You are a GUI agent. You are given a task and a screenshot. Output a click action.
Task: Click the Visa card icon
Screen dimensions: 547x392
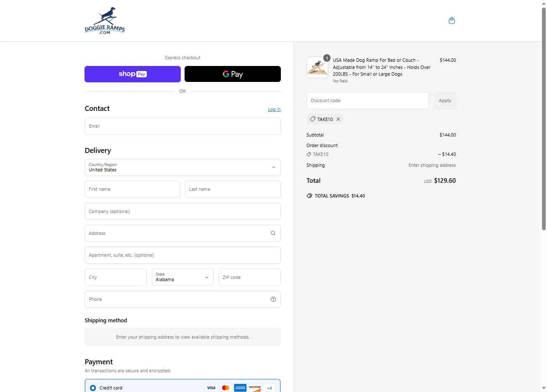point(211,388)
